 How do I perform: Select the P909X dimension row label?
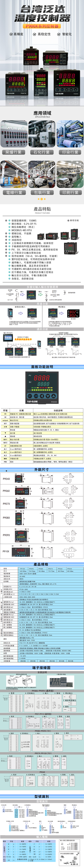point(6,535)
